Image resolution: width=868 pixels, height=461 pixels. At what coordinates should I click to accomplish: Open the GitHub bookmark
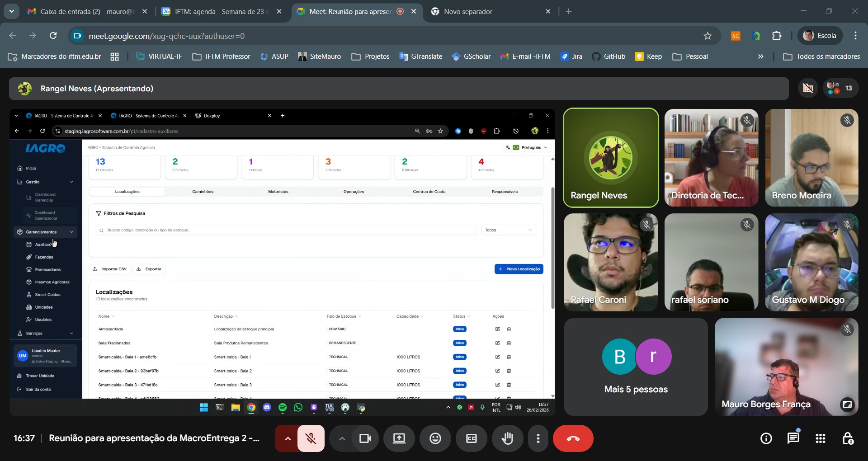click(x=609, y=56)
